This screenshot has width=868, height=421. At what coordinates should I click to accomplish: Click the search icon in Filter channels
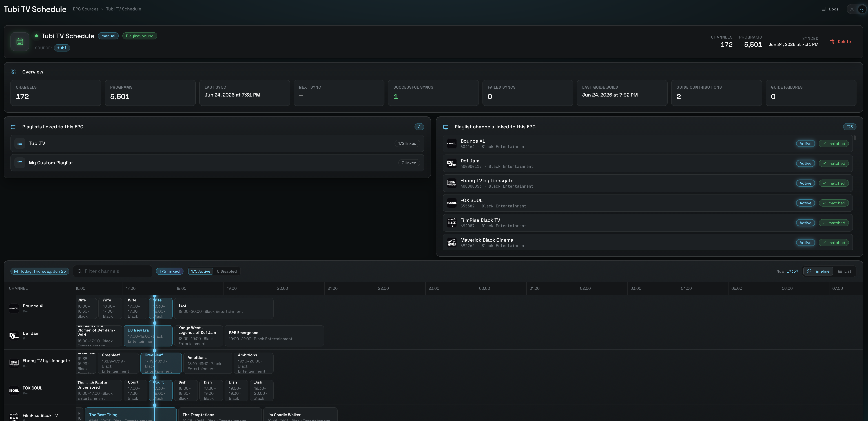(x=80, y=271)
